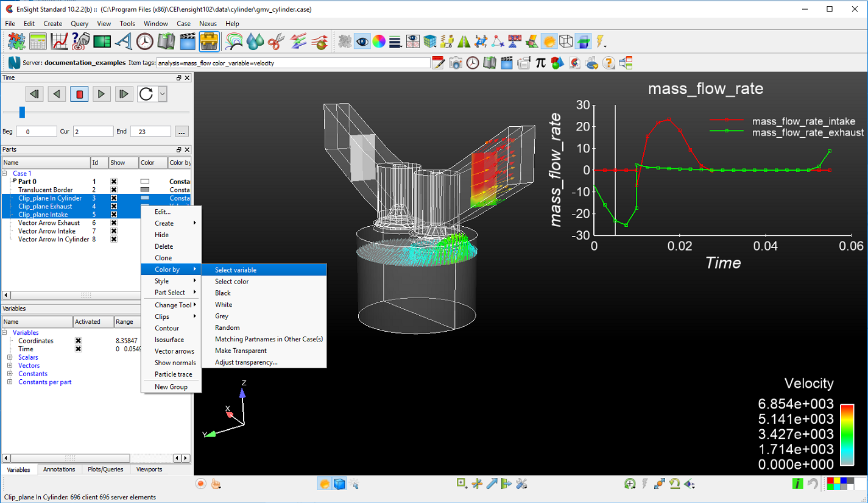
Task: Open help with the question mark icon
Action: click(x=609, y=62)
